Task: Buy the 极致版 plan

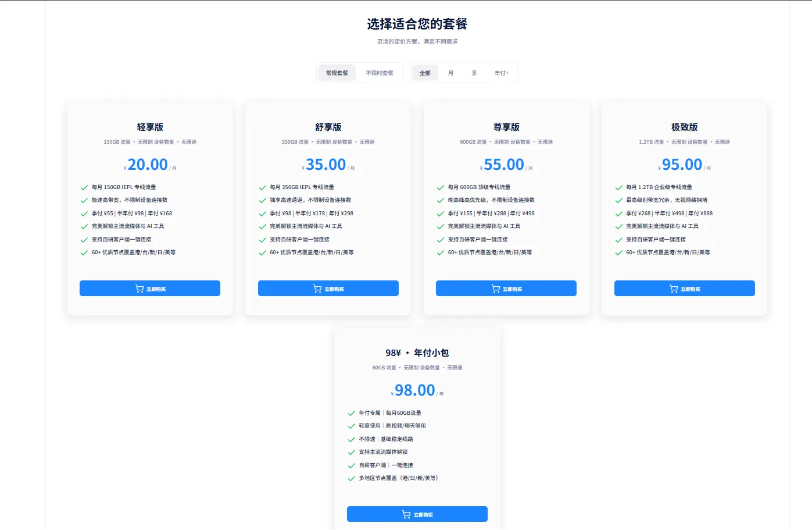Action: coord(685,289)
